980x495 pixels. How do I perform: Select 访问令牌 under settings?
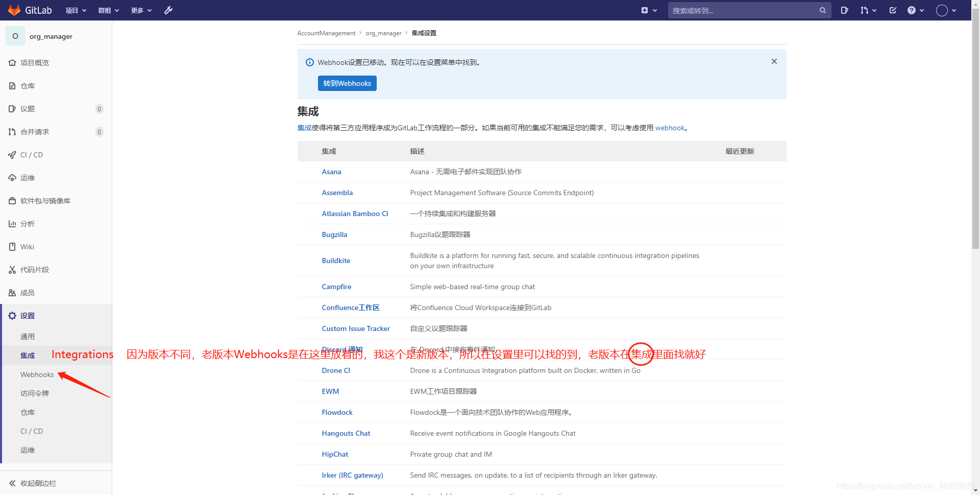pos(35,393)
